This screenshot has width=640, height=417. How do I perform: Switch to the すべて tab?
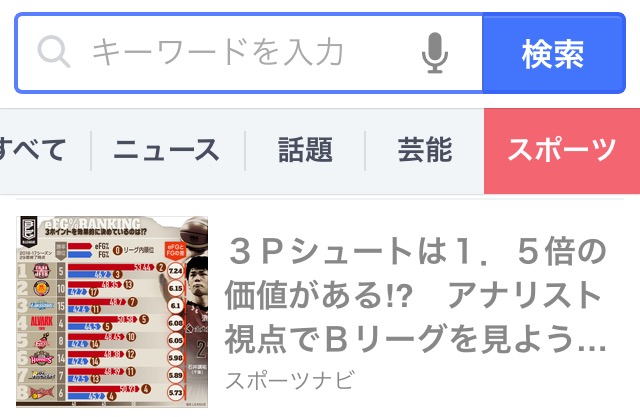tap(33, 150)
